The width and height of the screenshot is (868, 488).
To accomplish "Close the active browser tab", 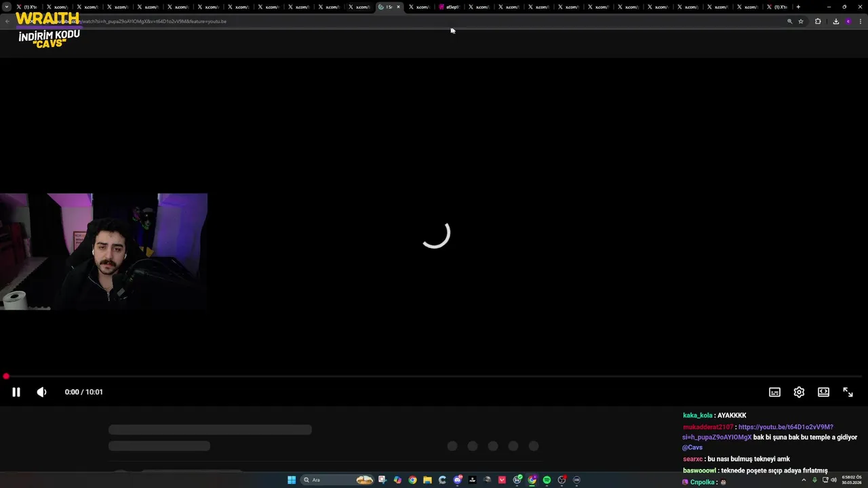I will [x=398, y=7].
